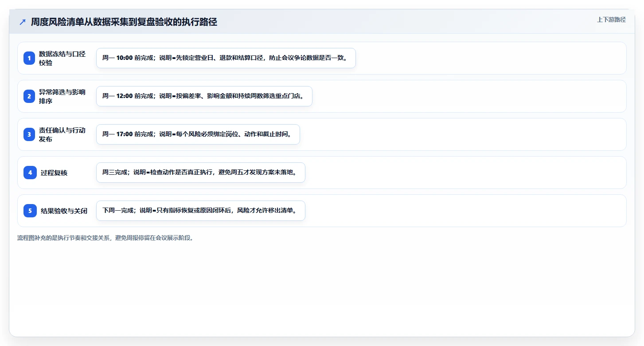
Task: Click the 上下游路径 label in the header
Action: coord(611,20)
